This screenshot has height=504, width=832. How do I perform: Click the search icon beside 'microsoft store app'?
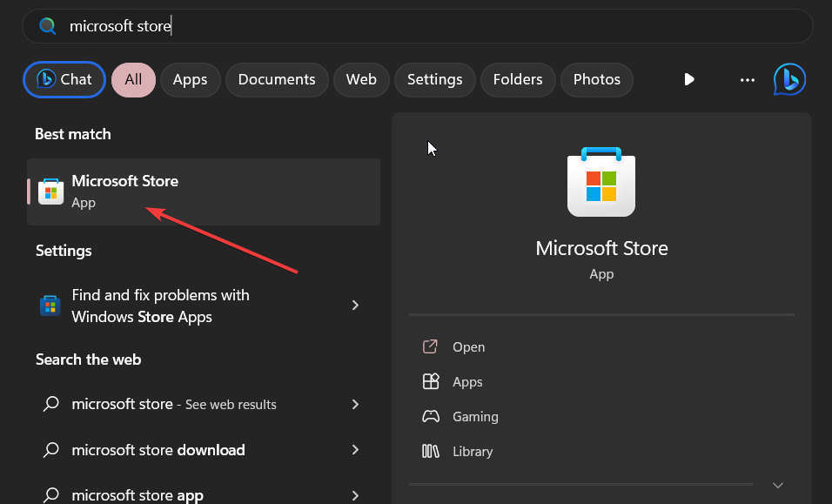(x=51, y=495)
